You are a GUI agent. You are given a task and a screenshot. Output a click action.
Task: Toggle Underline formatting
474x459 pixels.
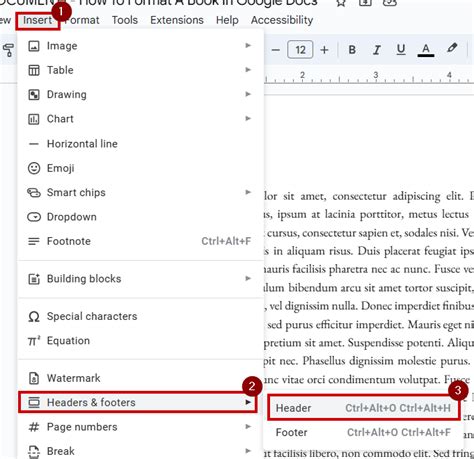point(401,50)
